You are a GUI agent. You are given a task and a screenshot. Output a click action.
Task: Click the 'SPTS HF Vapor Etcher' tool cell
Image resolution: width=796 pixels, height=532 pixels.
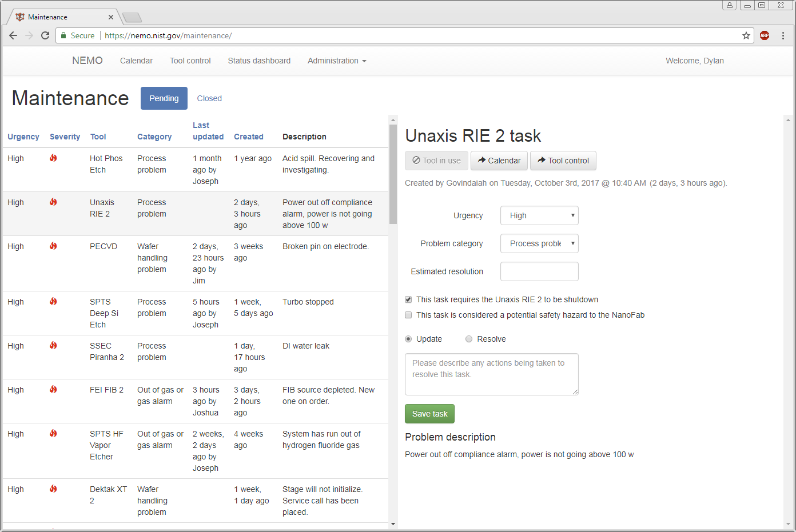[106, 445]
